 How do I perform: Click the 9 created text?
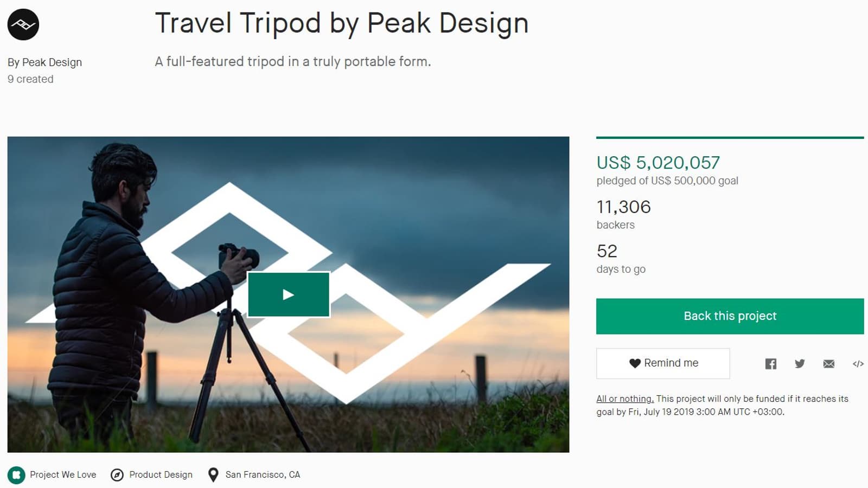(x=30, y=79)
